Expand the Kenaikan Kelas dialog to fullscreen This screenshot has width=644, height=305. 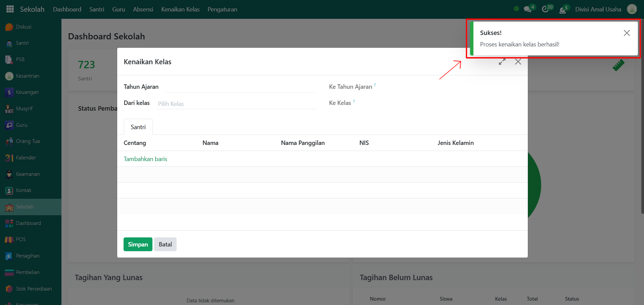502,62
